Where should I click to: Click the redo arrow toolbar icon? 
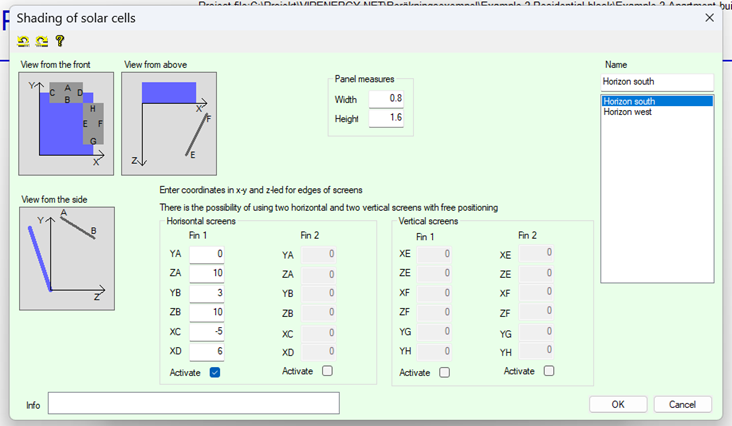pyautogui.click(x=41, y=41)
